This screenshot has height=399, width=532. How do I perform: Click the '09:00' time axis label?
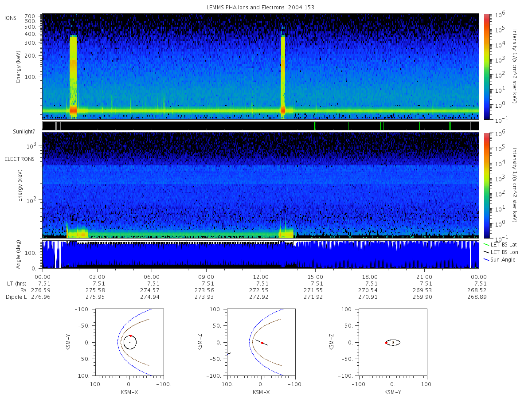[x=207, y=276]
